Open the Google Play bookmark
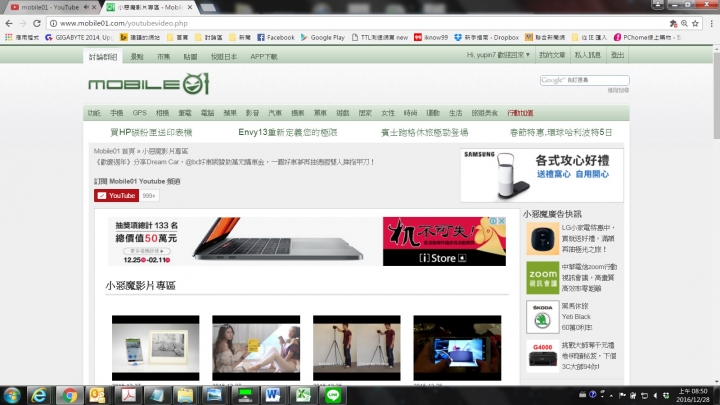 coord(322,37)
